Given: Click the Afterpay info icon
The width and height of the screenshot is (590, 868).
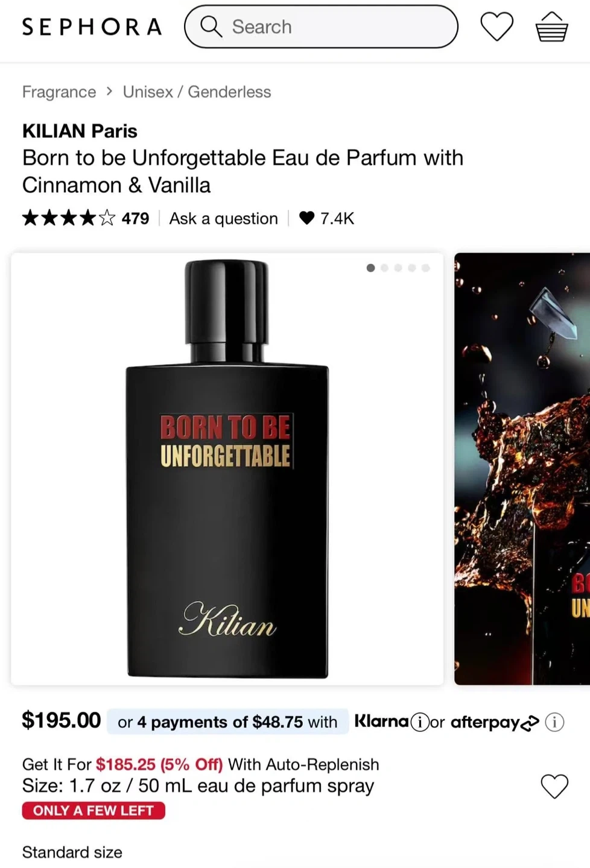Looking at the screenshot, I should [x=554, y=722].
